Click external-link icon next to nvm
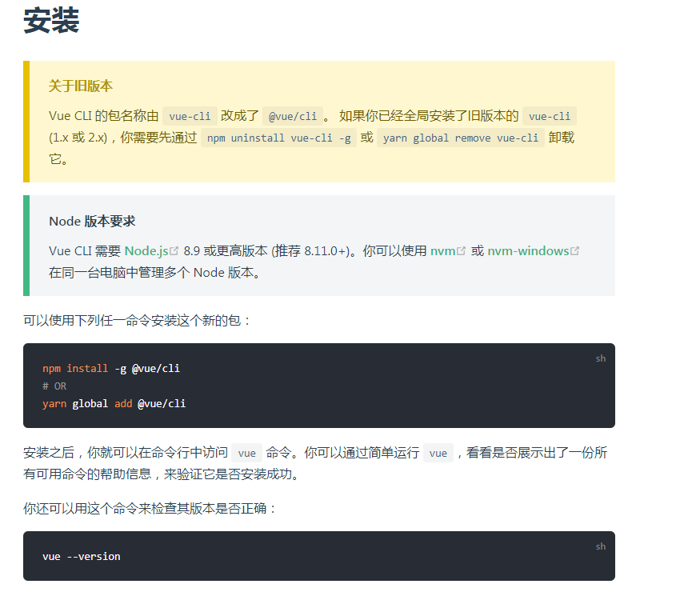The width and height of the screenshot is (700, 592). pyautogui.click(x=461, y=251)
